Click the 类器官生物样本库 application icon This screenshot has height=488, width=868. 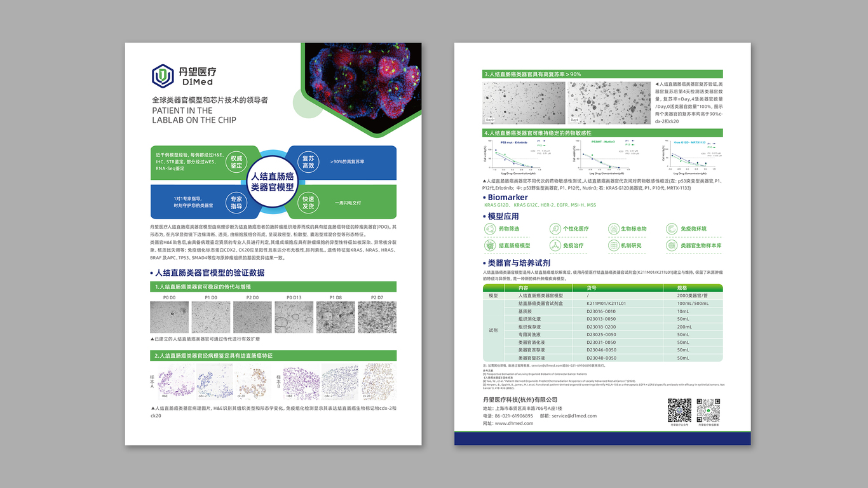point(672,245)
